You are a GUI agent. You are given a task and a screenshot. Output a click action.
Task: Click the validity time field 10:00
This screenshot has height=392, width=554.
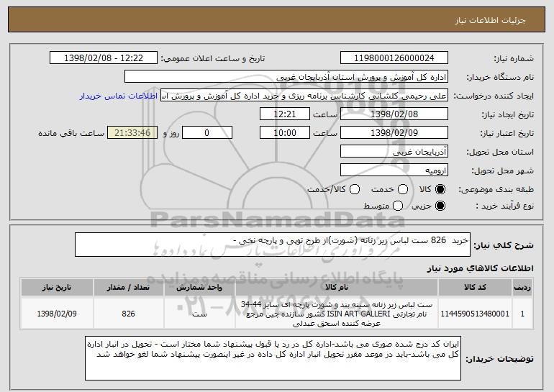285,133
